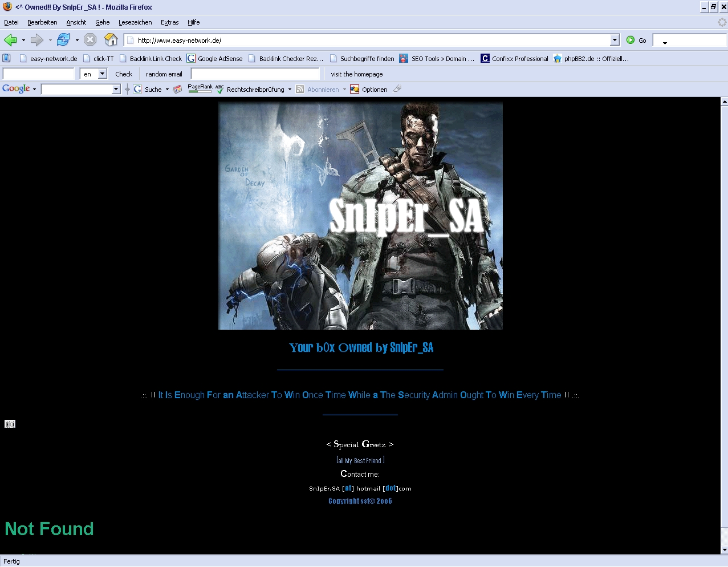Click the Google AdSense bookmark icon

(x=191, y=58)
